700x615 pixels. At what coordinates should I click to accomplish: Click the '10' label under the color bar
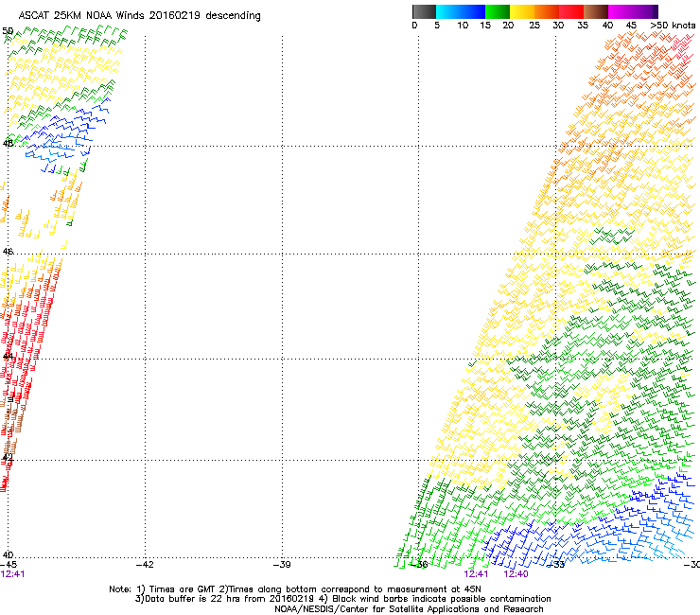pos(463,26)
